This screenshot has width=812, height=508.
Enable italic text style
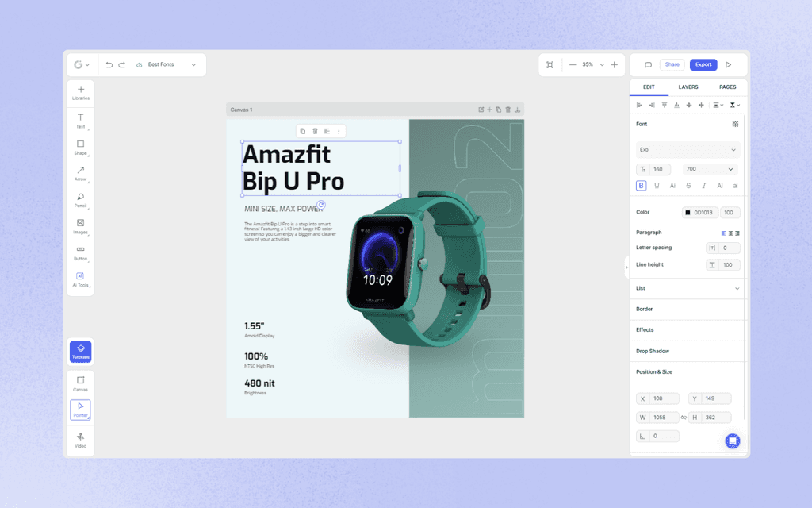tap(703, 184)
